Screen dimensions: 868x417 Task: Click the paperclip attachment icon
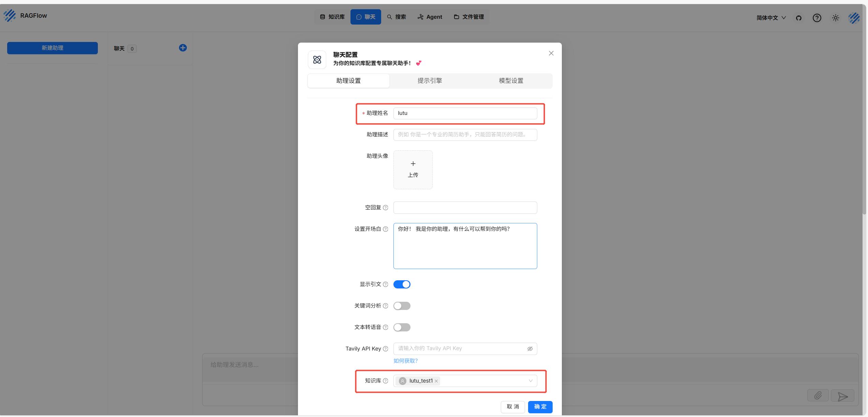coord(818,396)
